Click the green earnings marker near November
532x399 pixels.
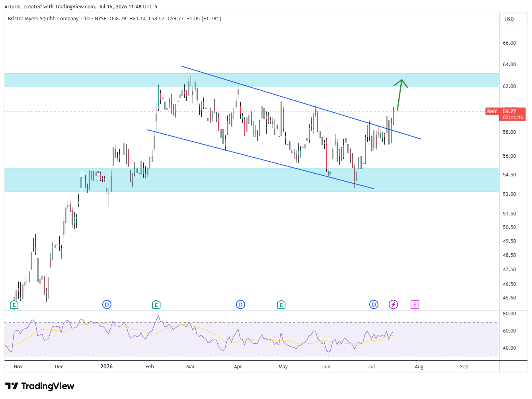[14, 305]
